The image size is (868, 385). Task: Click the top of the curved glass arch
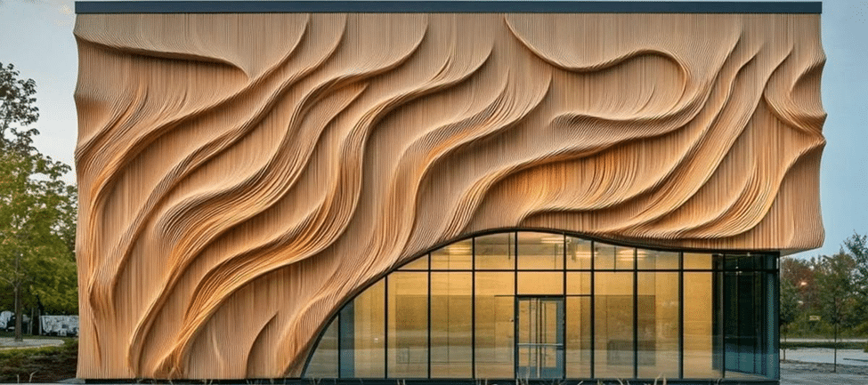click(x=499, y=235)
